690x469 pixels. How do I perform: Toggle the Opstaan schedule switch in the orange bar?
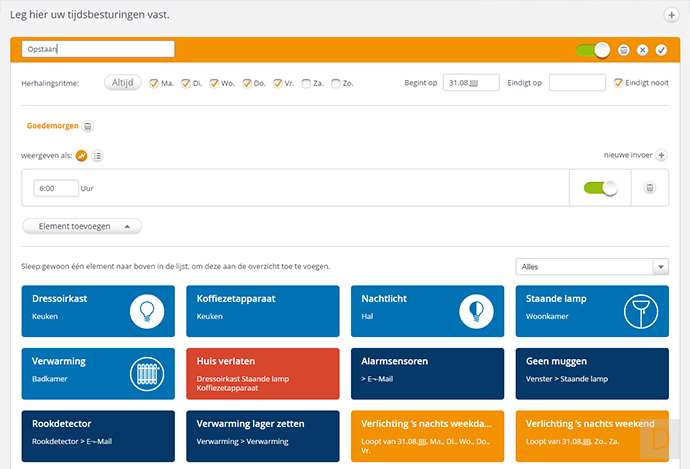593,49
